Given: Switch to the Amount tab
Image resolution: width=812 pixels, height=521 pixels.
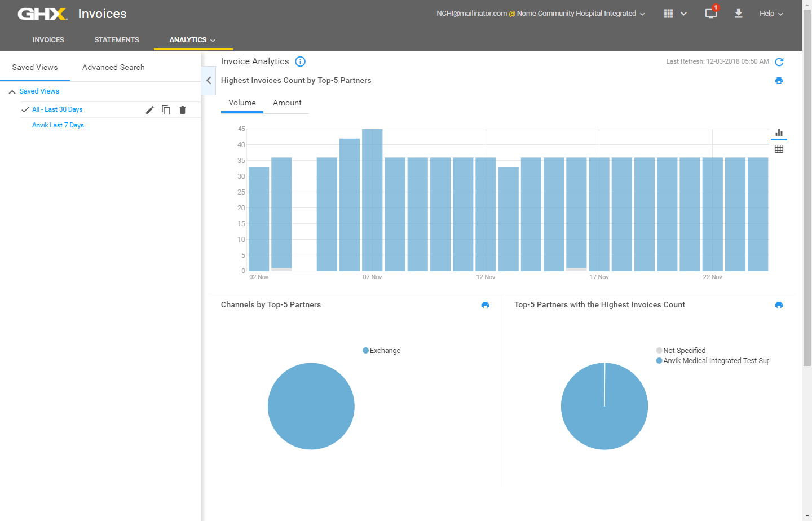Looking at the screenshot, I should coord(287,103).
